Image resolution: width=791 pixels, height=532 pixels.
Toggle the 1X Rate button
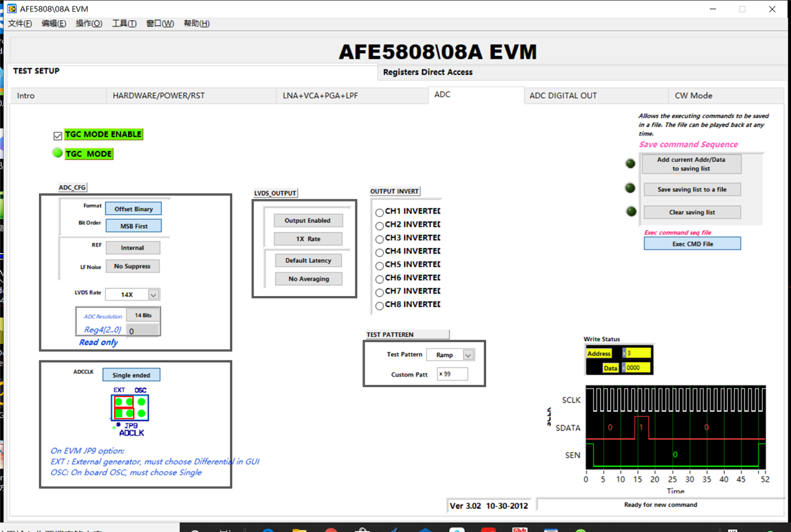(x=308, y=239)
